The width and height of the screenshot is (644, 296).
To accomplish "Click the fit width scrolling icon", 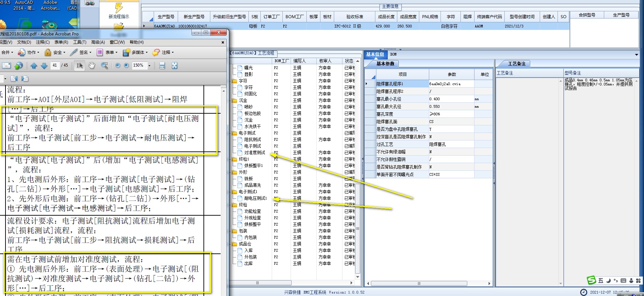I will (162, 66).
